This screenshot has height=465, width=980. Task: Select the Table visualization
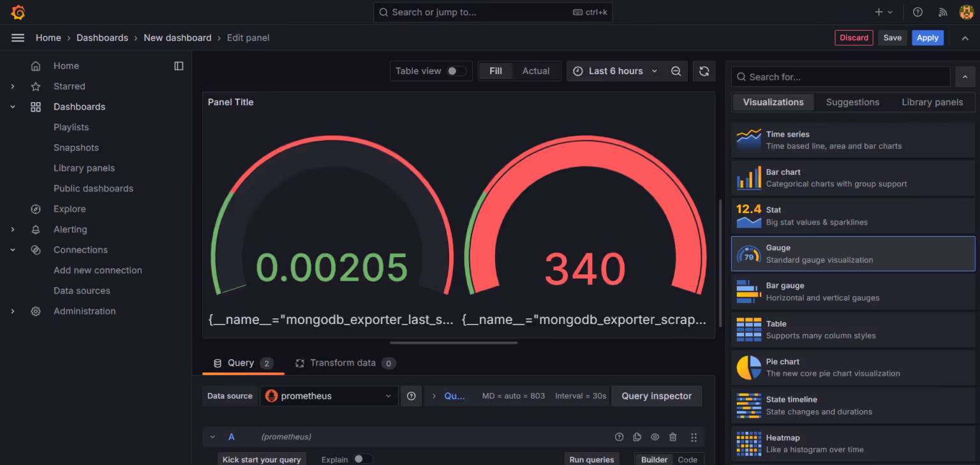point(853,330)
